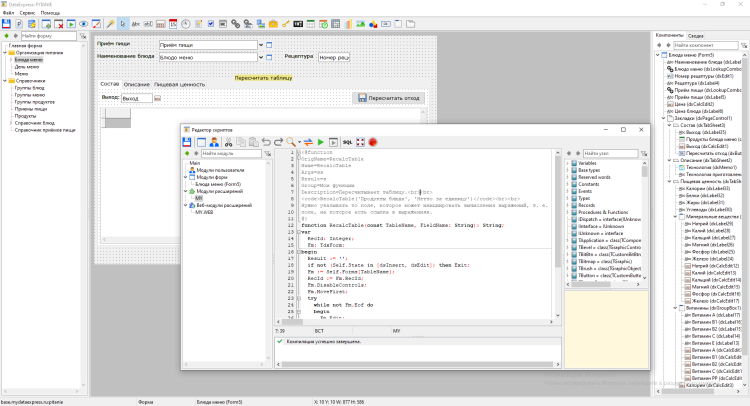Click the run compile green arrow in script editor

(x=320, y=143)
